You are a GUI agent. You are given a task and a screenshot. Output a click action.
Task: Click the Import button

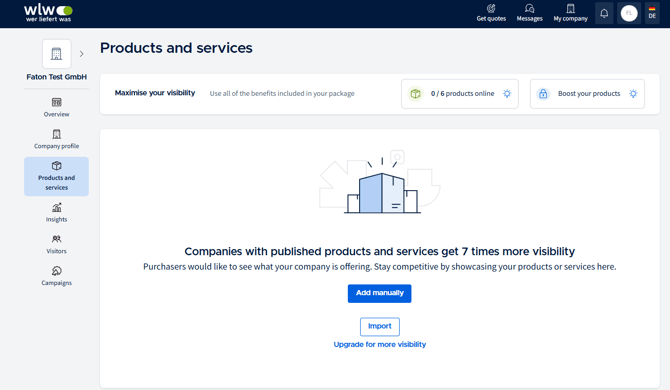click(x=379, y=326)
